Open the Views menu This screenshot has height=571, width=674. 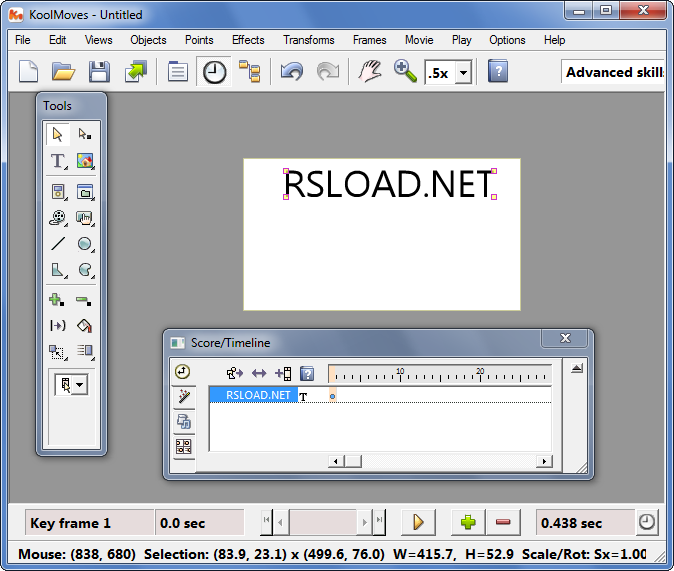coord(98,40)
